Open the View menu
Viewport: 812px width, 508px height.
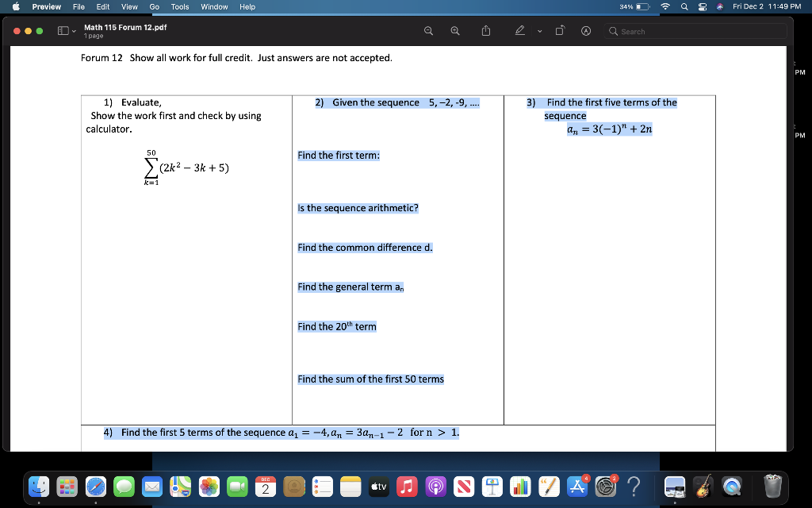(129, 6)
